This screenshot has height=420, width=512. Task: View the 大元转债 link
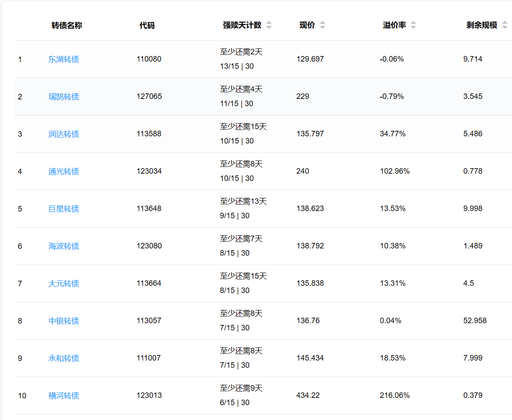click(x=64, y=284)
